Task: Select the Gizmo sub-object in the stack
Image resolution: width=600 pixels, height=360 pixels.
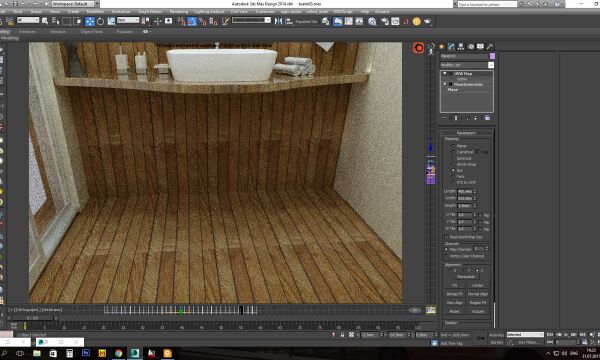Action: 462,79
